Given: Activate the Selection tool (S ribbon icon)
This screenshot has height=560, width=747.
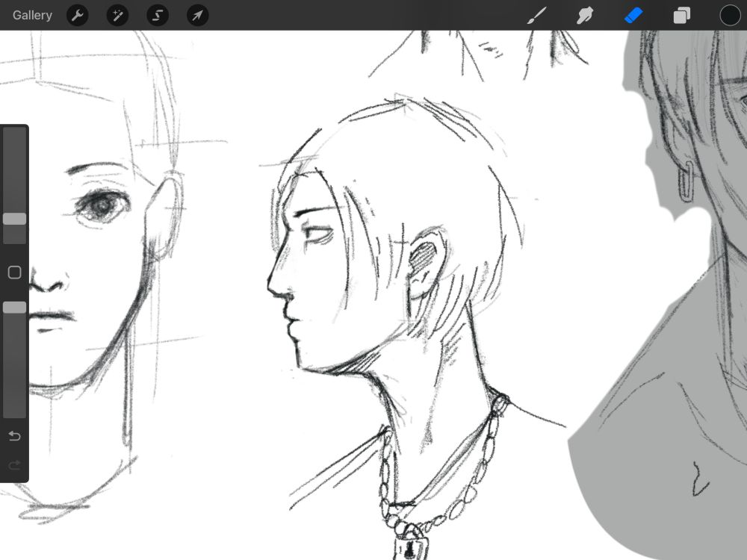Looking at the screenshot, I should tap(158, 15).
